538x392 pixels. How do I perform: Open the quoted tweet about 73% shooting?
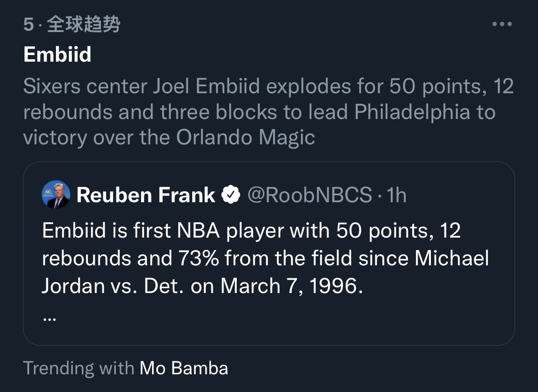click(x=268, y=258)
